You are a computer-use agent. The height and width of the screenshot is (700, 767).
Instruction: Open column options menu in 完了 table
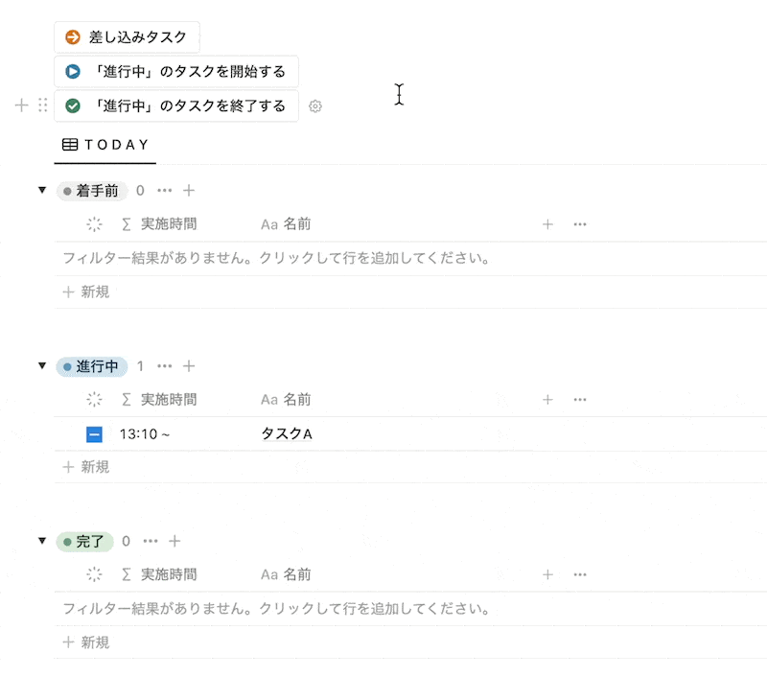click(580, 574)
